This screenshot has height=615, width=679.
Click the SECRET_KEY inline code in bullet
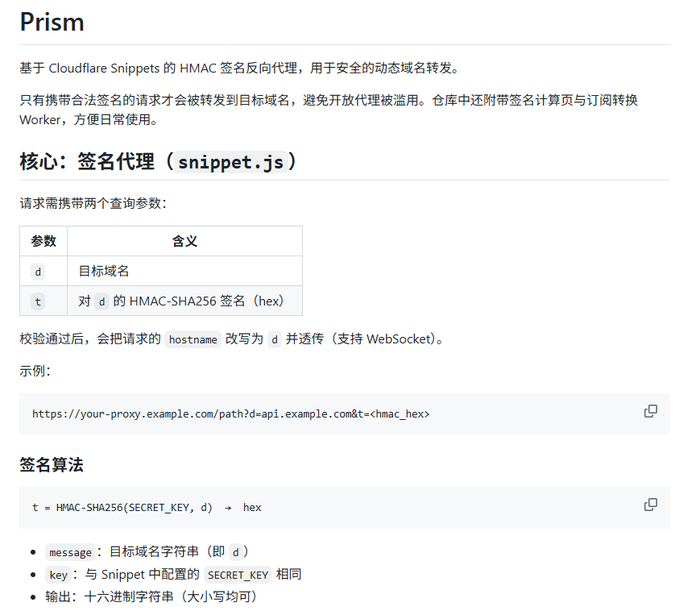(238, 575)
